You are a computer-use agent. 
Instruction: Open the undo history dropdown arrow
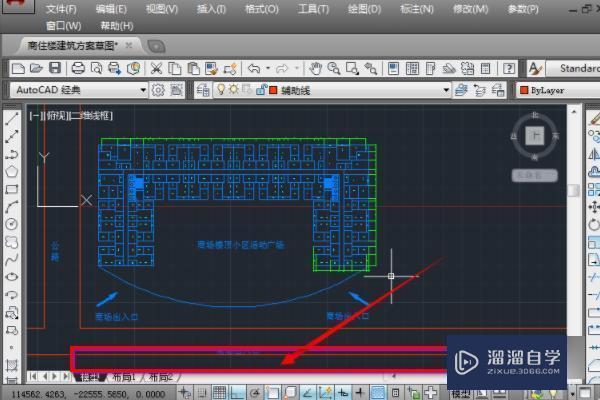(268, 69)
